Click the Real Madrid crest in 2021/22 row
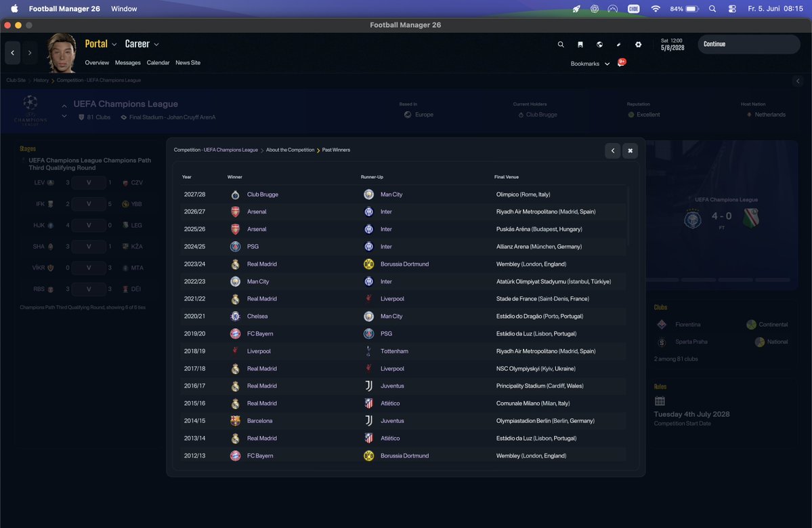The height and width of the screenshot is (528, 812). click(235, 299)
